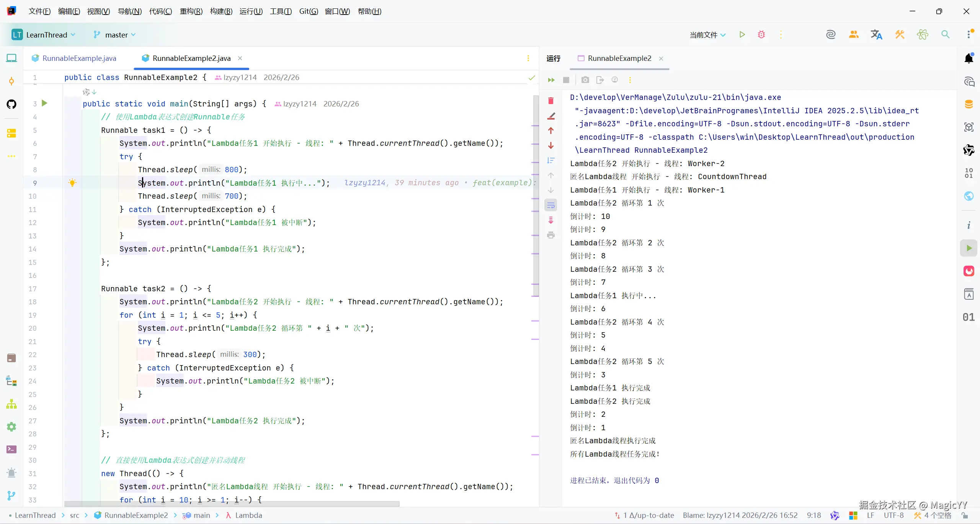The height and width of the screenshot is (524, 980).
Task: Click the Debug bug icon in toolbar
Action: pyautogui.click(x=761, y=35)
